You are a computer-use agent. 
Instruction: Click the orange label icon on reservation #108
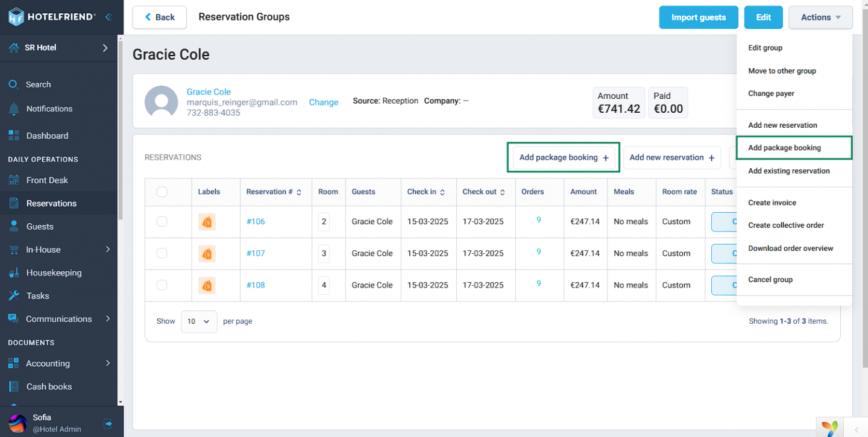(x=207, y=285)
